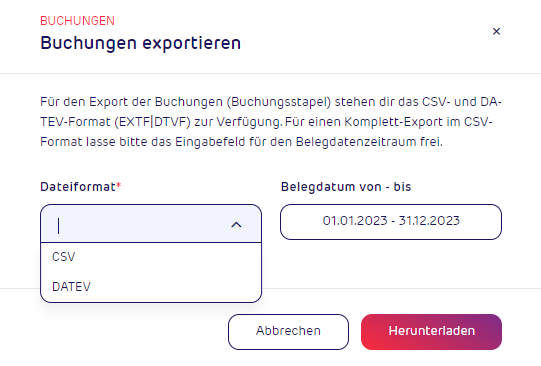Click the red BUCHUNGEN category label
The image size is (541, 366).
click(x=77, y=21)
